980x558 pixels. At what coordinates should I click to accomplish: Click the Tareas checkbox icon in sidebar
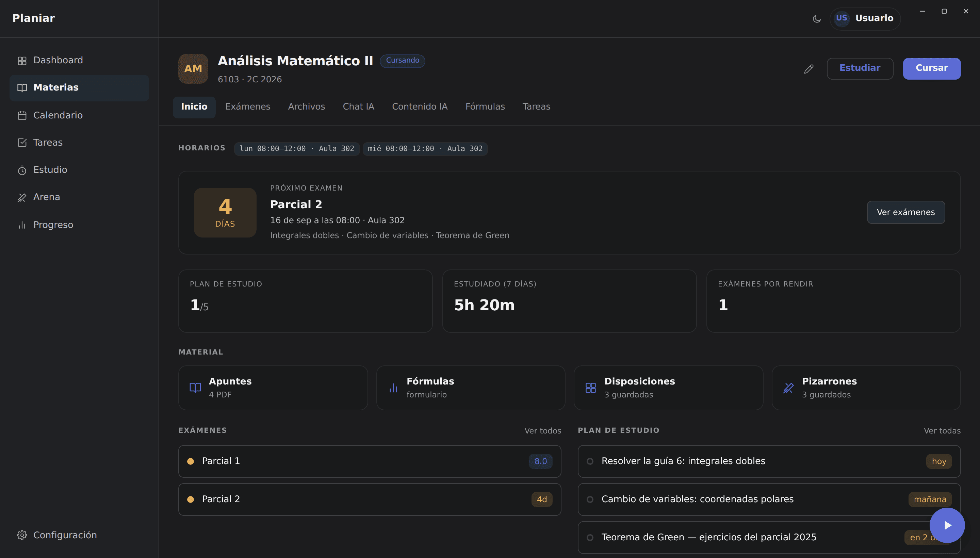[22, 143]
